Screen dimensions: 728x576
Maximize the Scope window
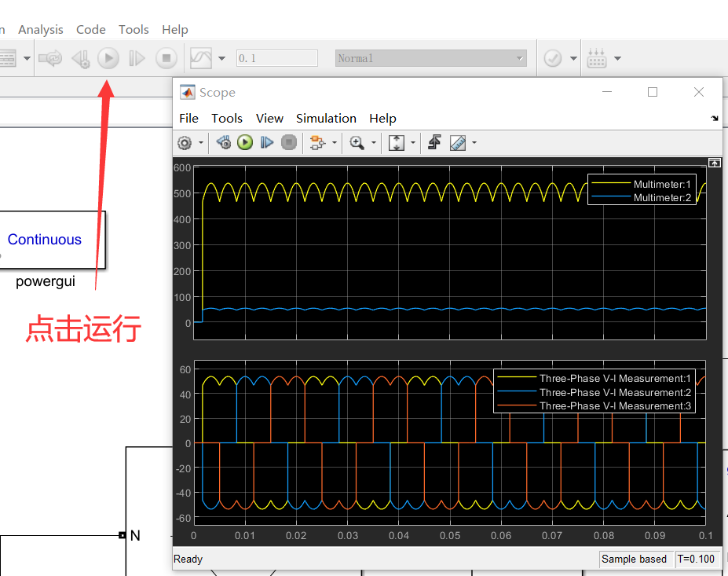pos(653,92)
